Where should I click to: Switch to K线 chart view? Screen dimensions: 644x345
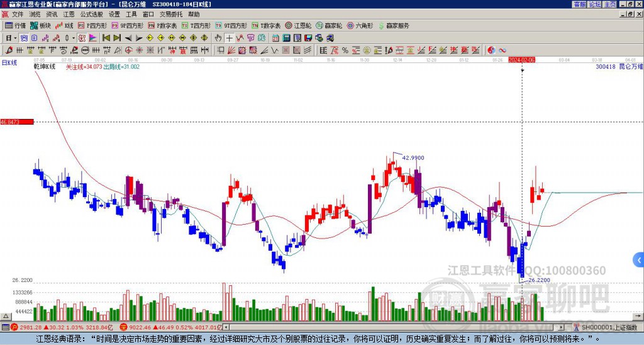click(64, 25)
